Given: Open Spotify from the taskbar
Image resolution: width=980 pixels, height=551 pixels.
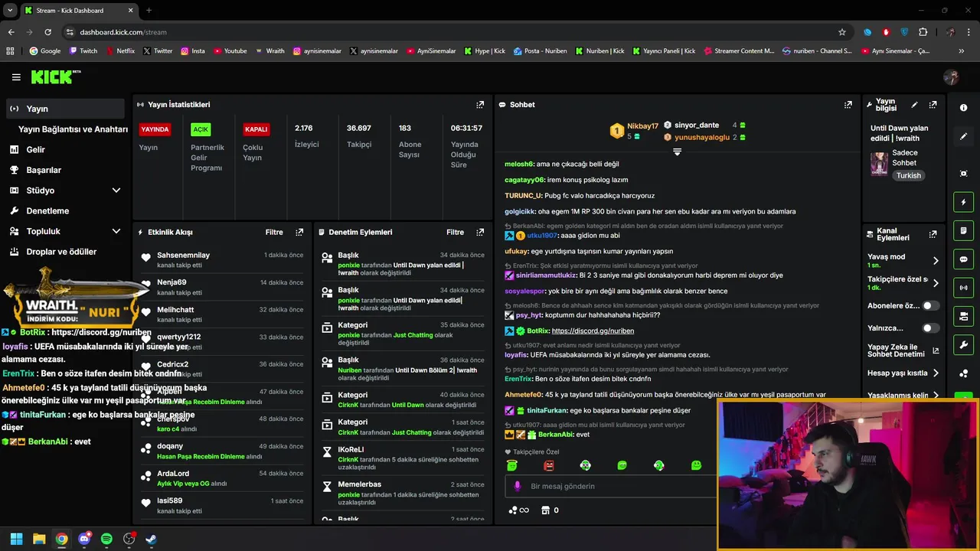Looking at the screenshot, I should (x=106, y=539).
